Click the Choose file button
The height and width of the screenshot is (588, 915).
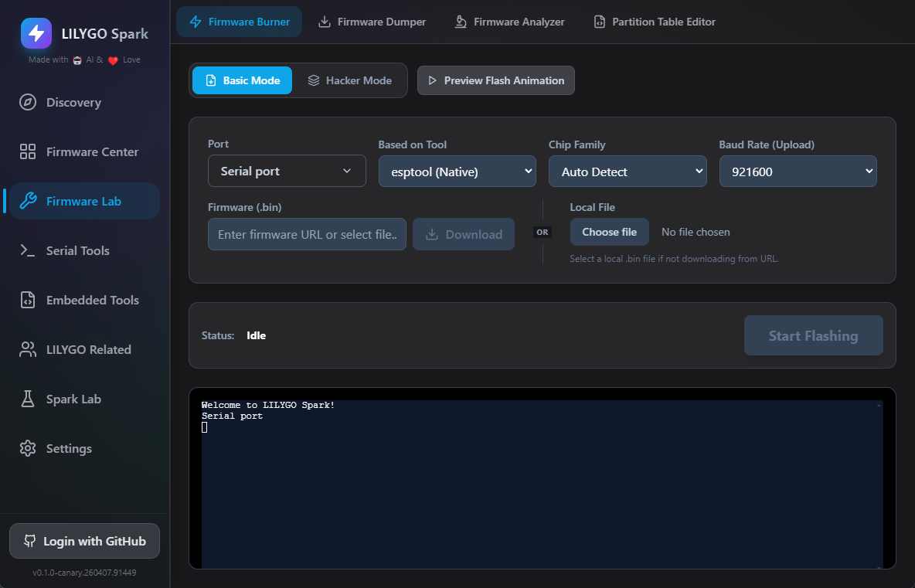(609, 232)
